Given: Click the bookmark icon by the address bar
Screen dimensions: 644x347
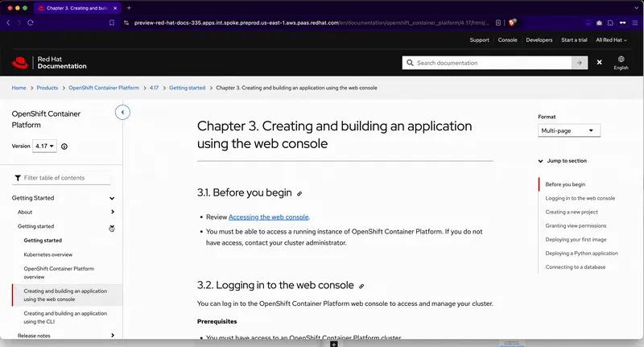Looking at the screenshot, I should [112, 23].
